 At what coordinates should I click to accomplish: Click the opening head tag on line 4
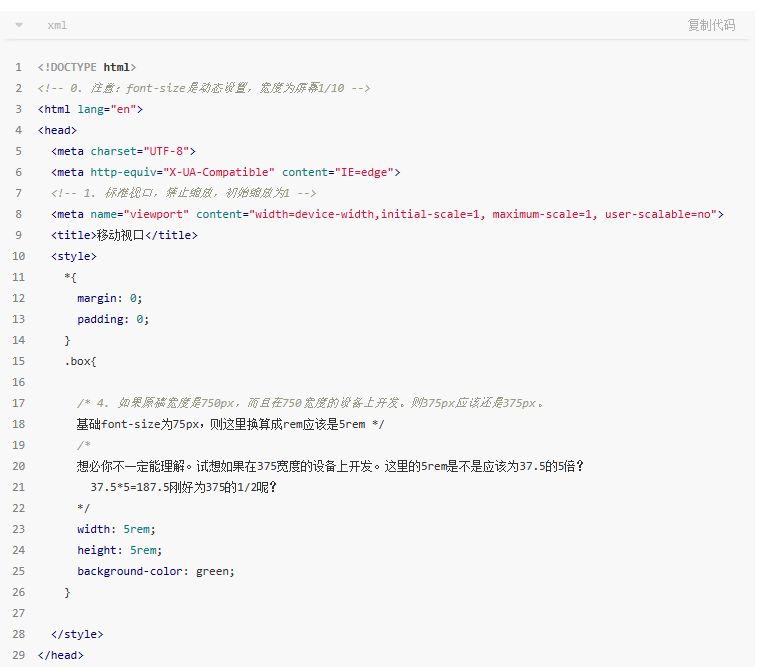click(57, 130)
